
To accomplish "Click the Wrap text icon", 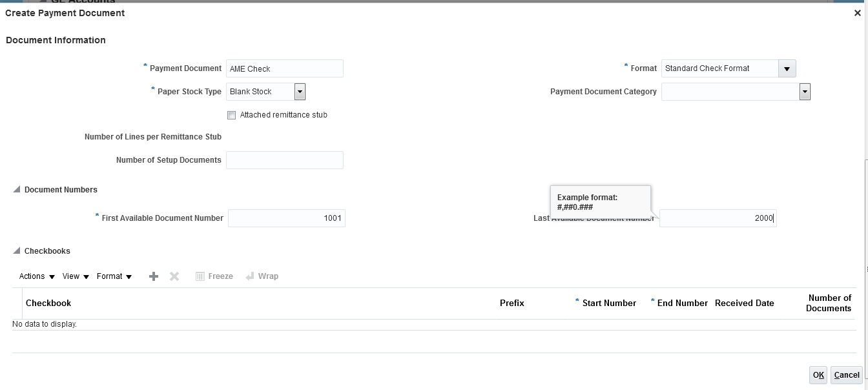I will point(251,276).
